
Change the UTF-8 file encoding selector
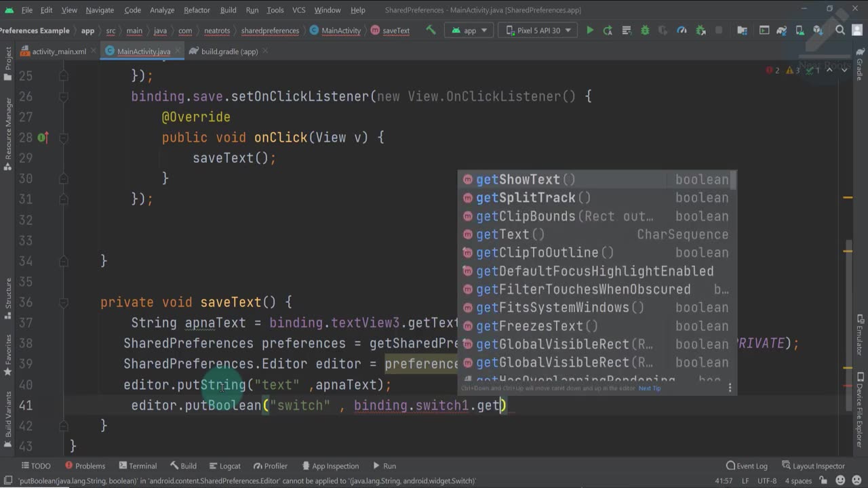pyautogui.click(x=768, y=481)
